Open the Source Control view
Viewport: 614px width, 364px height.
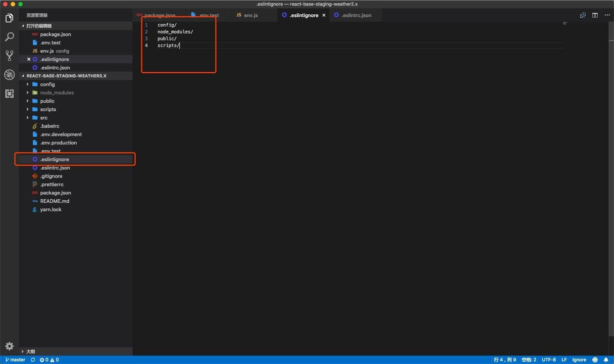coord(9,55)
